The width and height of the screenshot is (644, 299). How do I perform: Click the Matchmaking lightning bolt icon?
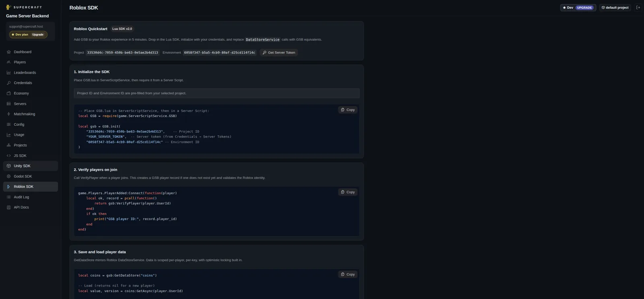(x=8, y=114)
